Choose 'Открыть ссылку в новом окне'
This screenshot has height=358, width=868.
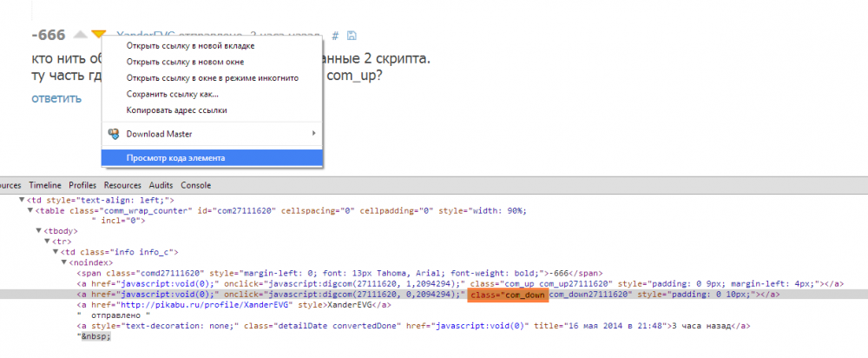click(197, 62)
